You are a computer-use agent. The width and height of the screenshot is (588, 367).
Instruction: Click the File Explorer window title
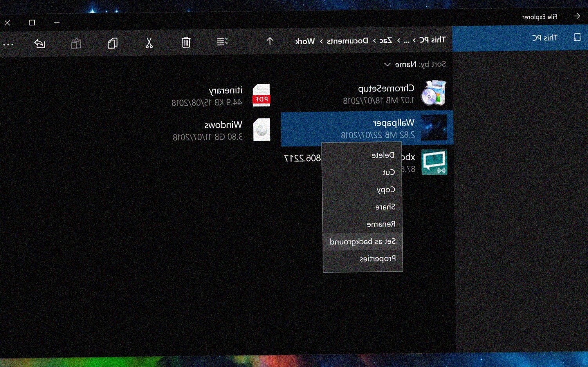(x=540, y=17)
